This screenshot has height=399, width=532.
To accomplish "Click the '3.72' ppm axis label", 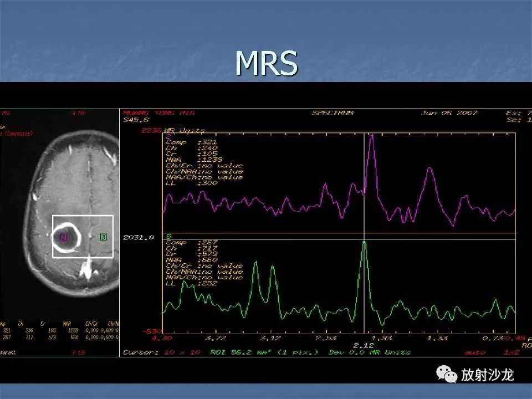I will (x=216, y=338).
